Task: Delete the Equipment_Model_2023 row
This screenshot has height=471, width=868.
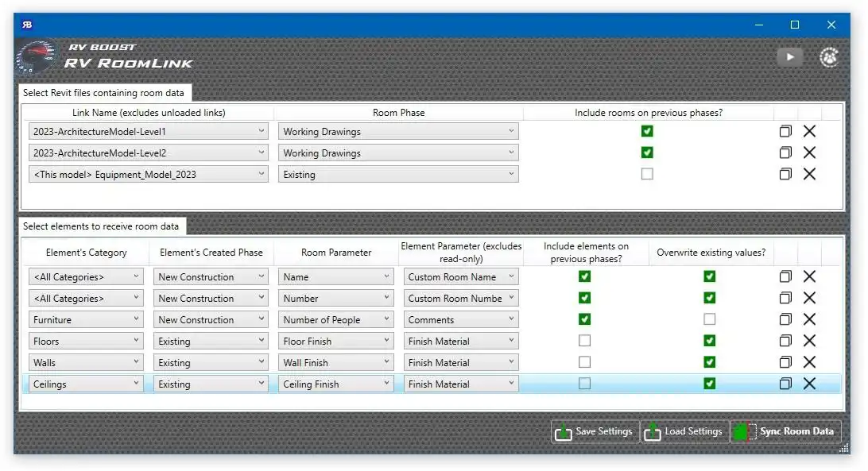Action: [x=809, y=174]
